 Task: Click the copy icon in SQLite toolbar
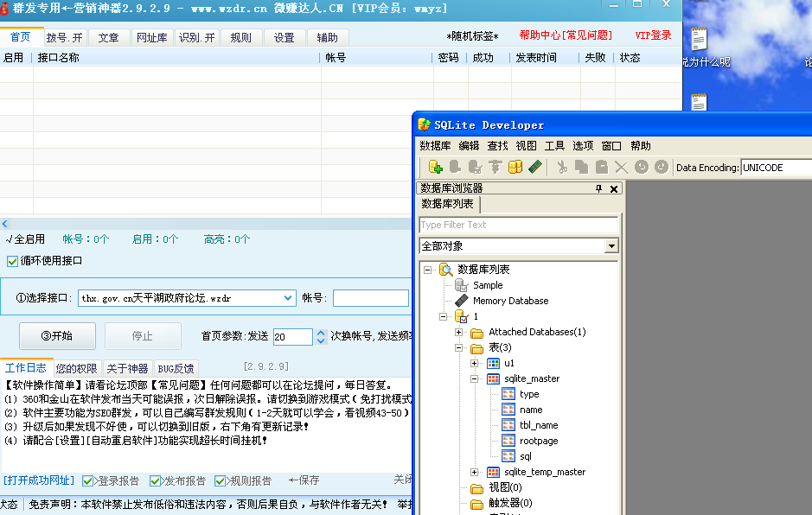[583, 168]
